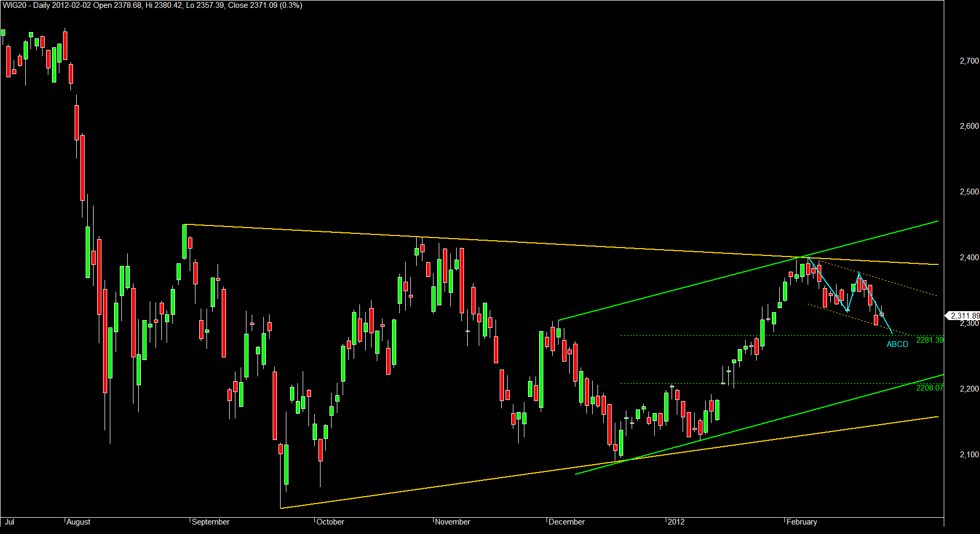The width and height of the screenshot is (980, 534).
Task: Click the WIG20 daily chart title text
Action: 152,5
